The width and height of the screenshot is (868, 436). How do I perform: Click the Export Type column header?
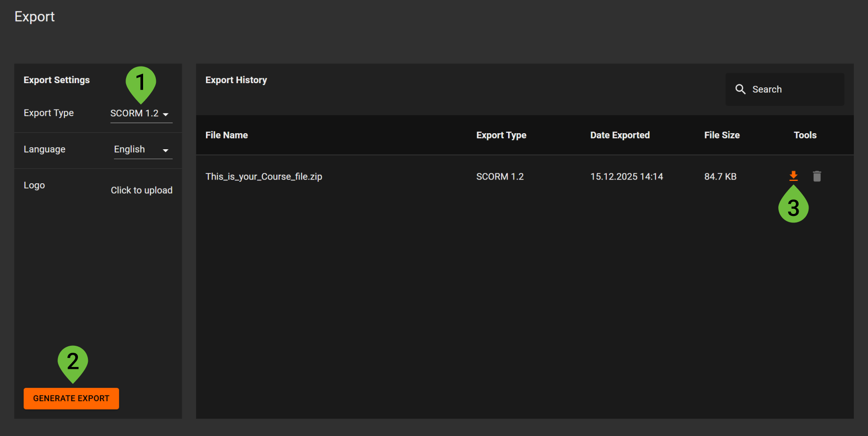point(501,135)
